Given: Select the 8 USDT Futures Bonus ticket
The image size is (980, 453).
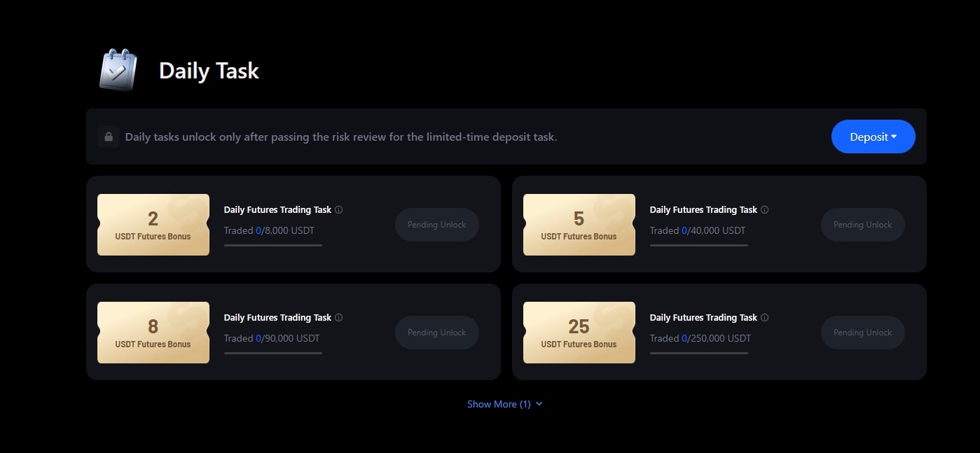Looking at the screenshot, I should 153,333.
